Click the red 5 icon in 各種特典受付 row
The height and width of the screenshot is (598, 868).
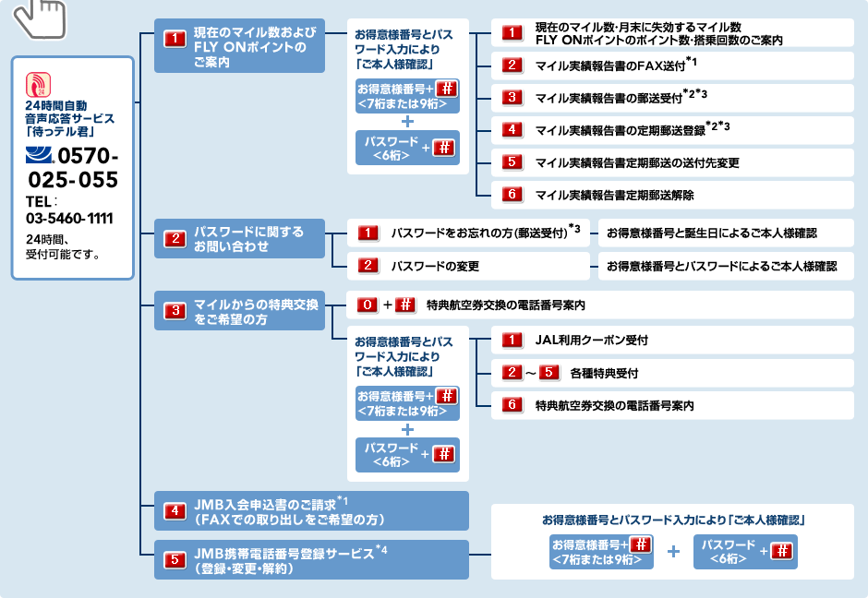tap(549, 372)
